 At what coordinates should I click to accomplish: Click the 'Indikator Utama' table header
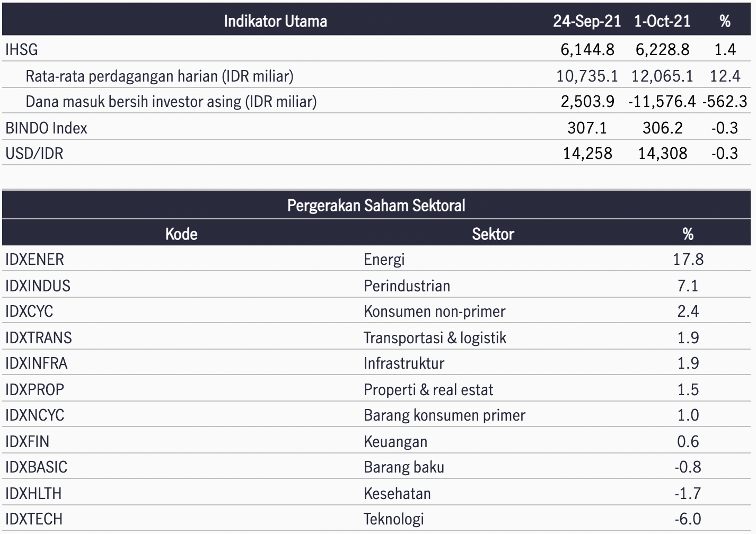pyautogui.click(x=275, y=21)
